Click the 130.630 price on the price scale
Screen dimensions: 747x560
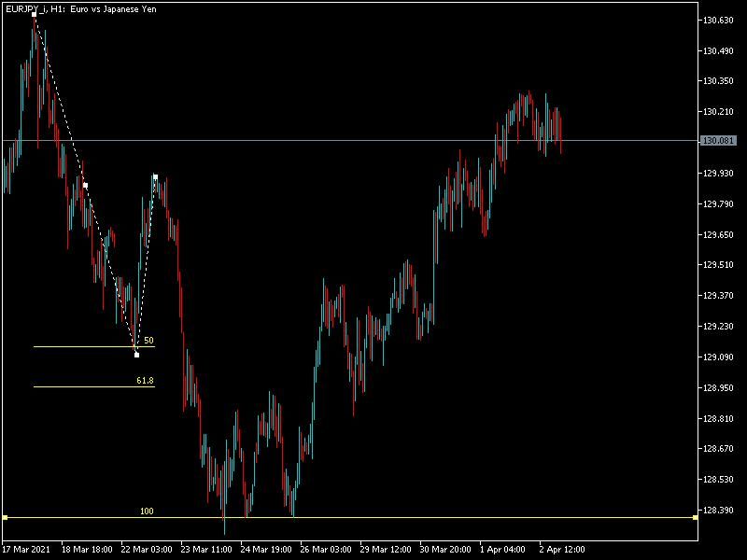click(x=719, y=21)
